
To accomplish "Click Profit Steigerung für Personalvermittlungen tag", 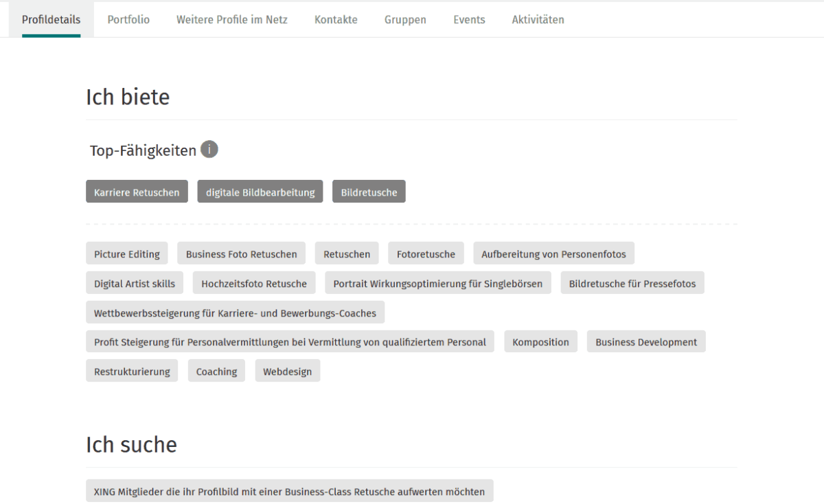I will point(290,341).
